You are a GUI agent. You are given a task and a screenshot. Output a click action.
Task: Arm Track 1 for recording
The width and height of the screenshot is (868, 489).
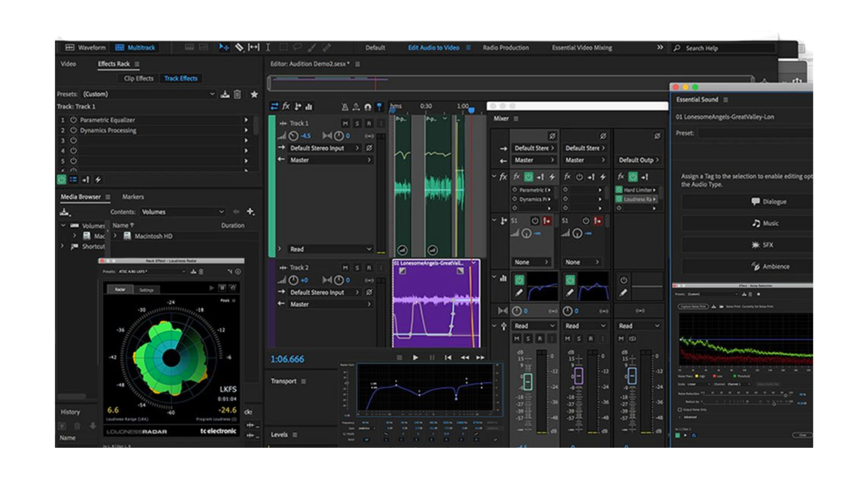369,123
